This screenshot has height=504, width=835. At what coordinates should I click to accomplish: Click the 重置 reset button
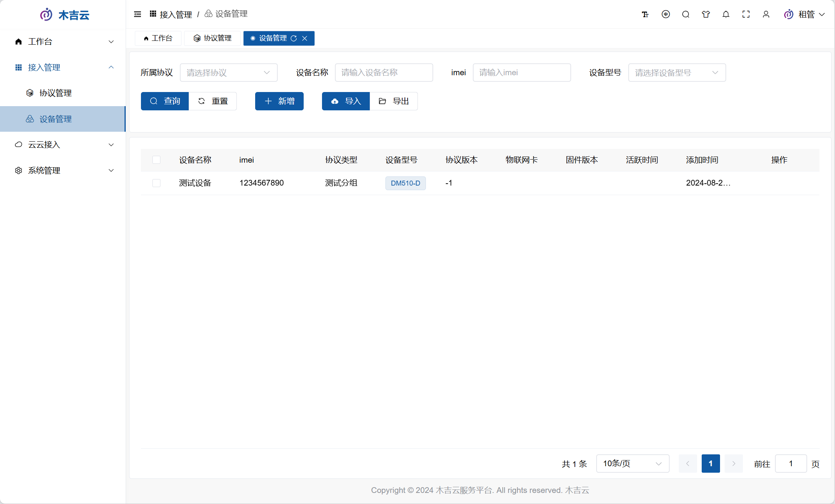point(213,101)
